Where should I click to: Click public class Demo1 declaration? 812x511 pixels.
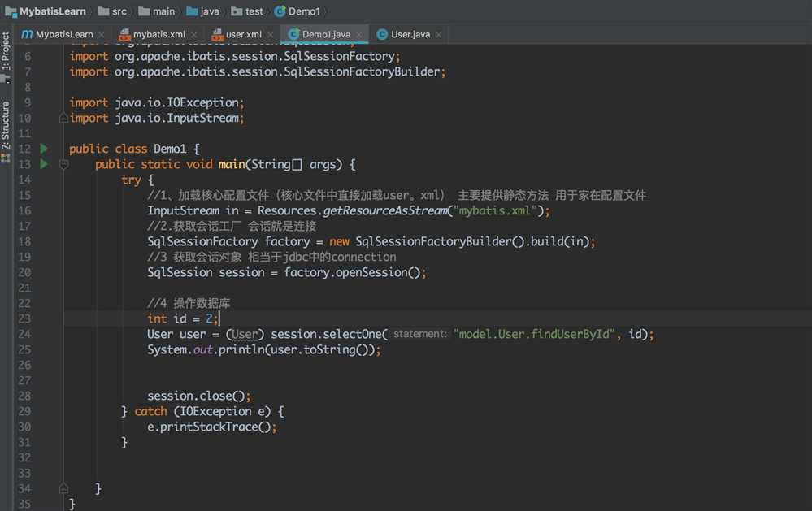(x=133, y=149)
